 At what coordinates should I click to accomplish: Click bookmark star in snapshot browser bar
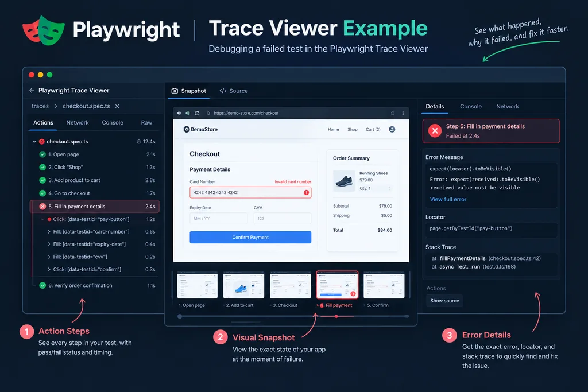[x=393, y=113]
